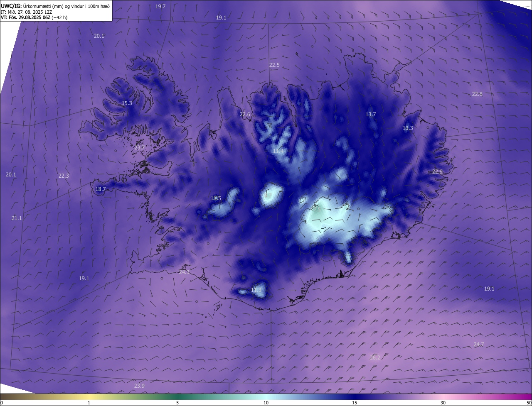Image resolution: width=532 pixels, height=406 pixels.
Task: Click the '15.3' value over the Westfjords
Action: 127,103
